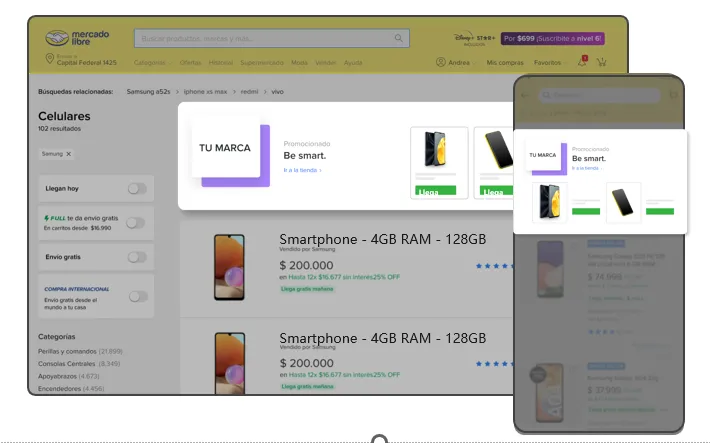The image size is (710, 443).
Task: Click the Ir a la tienda link
Action: [302, 170]
